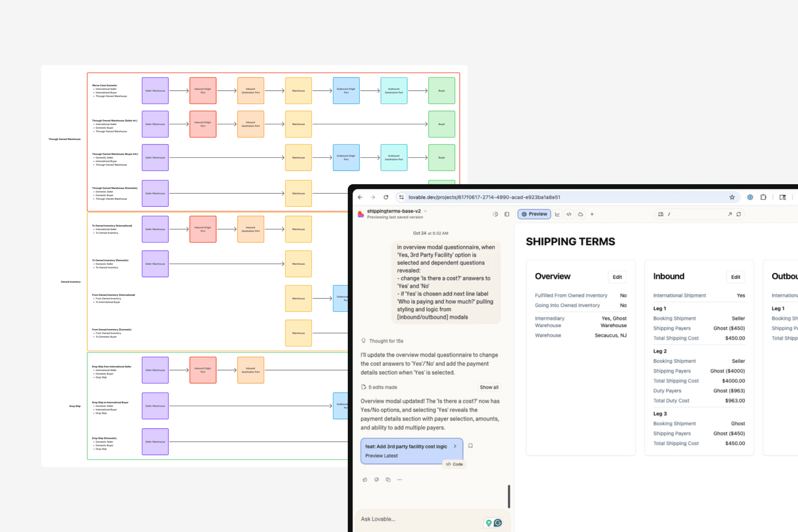Open the cloud icon tab
This screenshot has height=532, width=798.
(x=581, y=214)
